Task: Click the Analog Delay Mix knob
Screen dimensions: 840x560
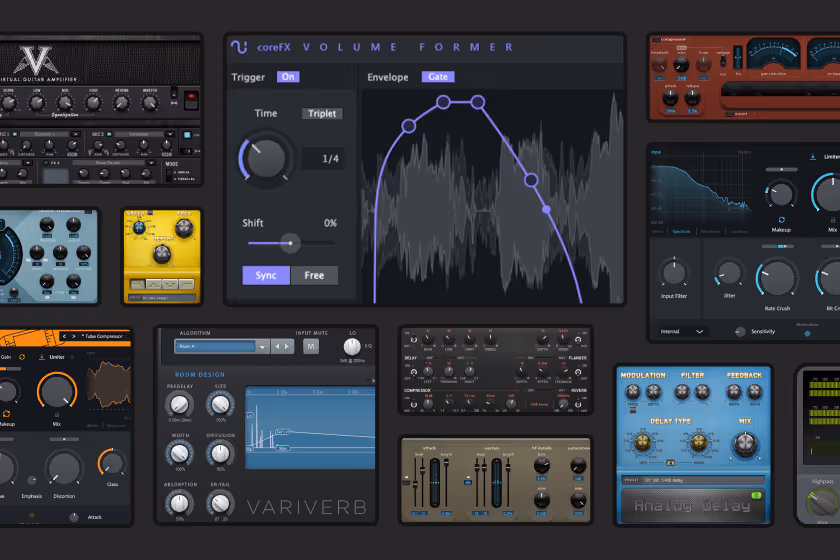Action: (745, 445)
